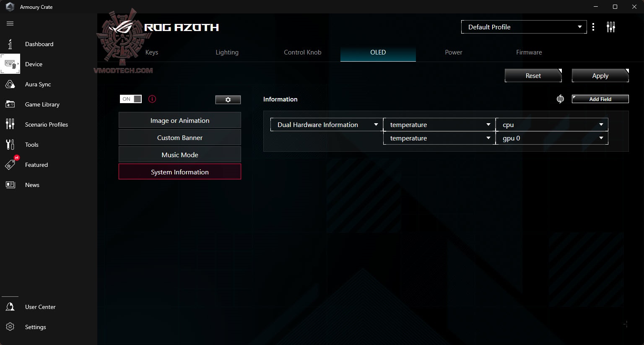Select the Device keyboard icon
Image resolution: width=644 pixels, height=345 pixels.
[x=10, y=64]
